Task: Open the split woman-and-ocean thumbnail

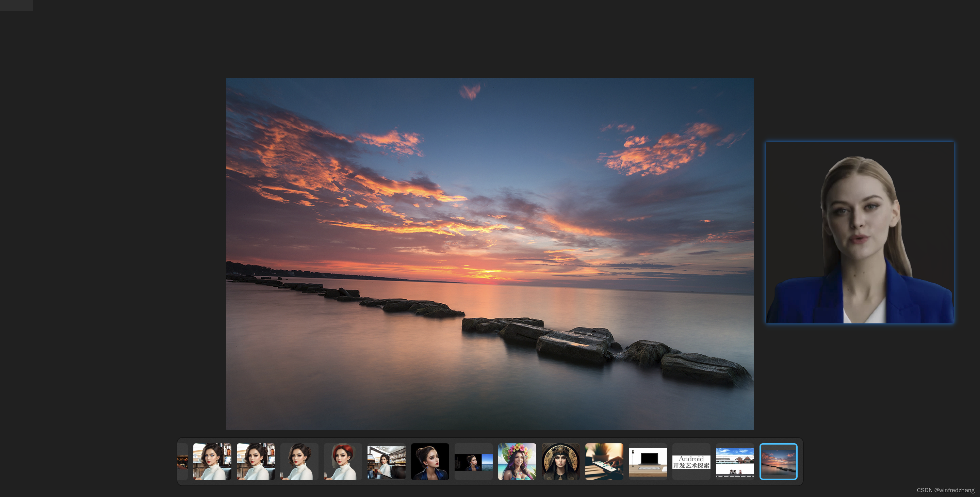Action: pos(473,462)
